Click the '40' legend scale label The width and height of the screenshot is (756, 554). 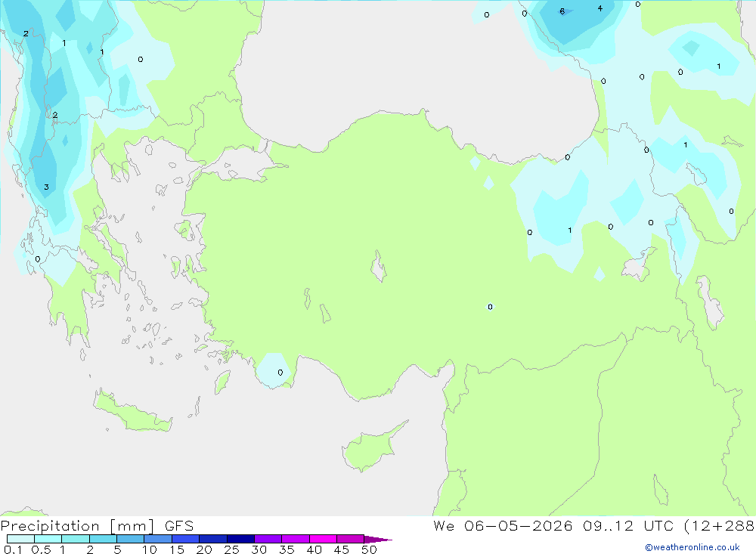coord(314,549)
